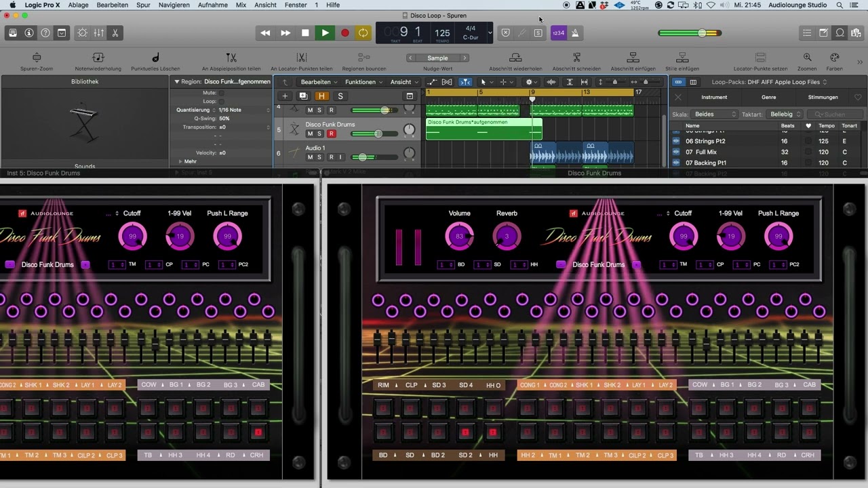The image size is (868, 488).
Task: Toggle the Tuner button in control bar
Action: coord(521,33)
